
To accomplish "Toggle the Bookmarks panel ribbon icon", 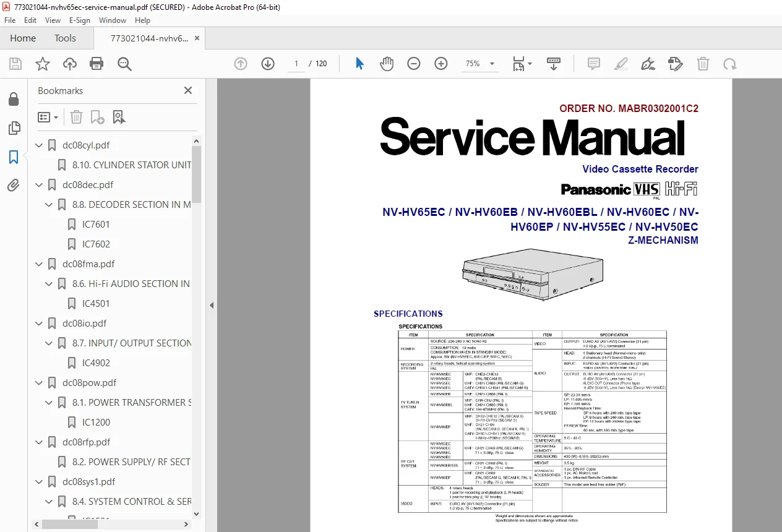I will [x=14, y=157].
